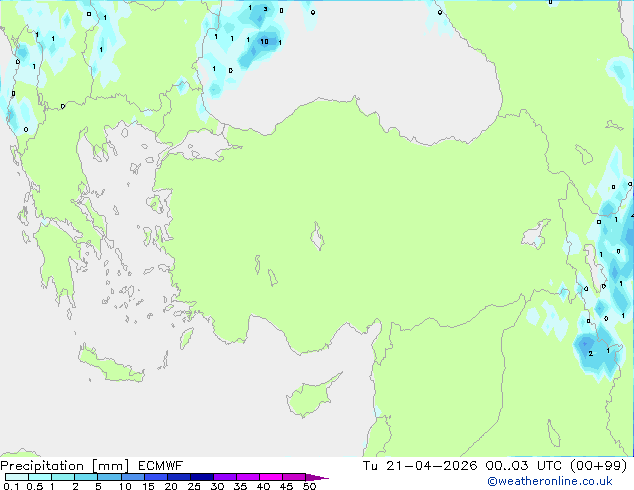Click the legend label '50'

coord(309,486)
